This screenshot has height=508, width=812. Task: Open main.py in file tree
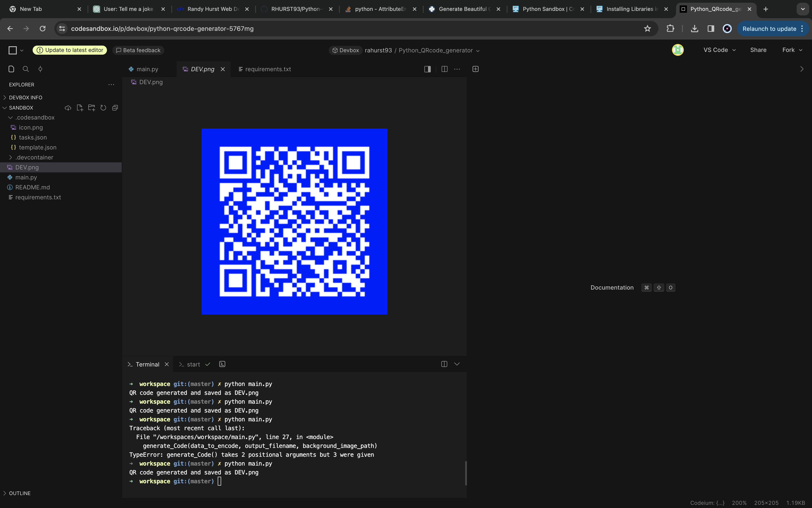click(61, 177)
